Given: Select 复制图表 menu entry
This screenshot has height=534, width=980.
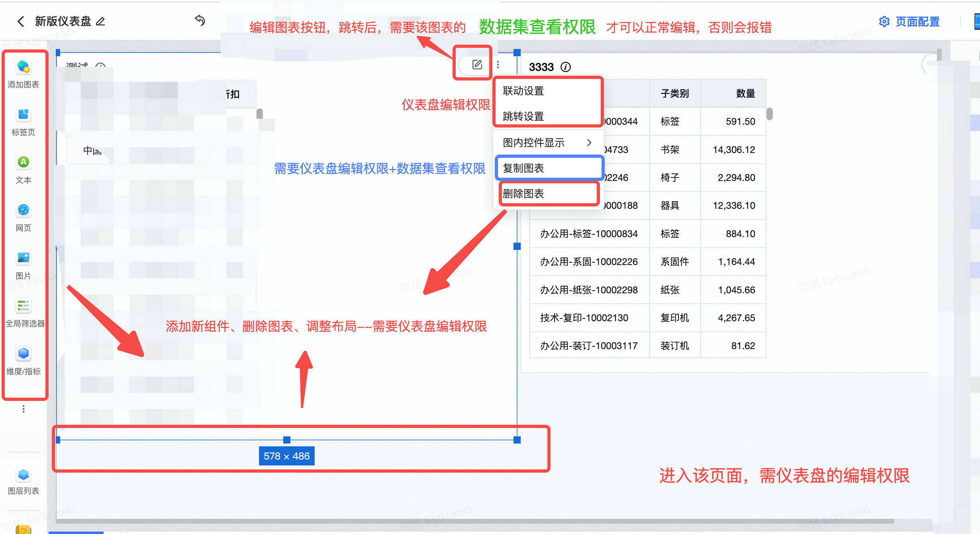Looking at the screenshot, I should click(x=523, y=168).
